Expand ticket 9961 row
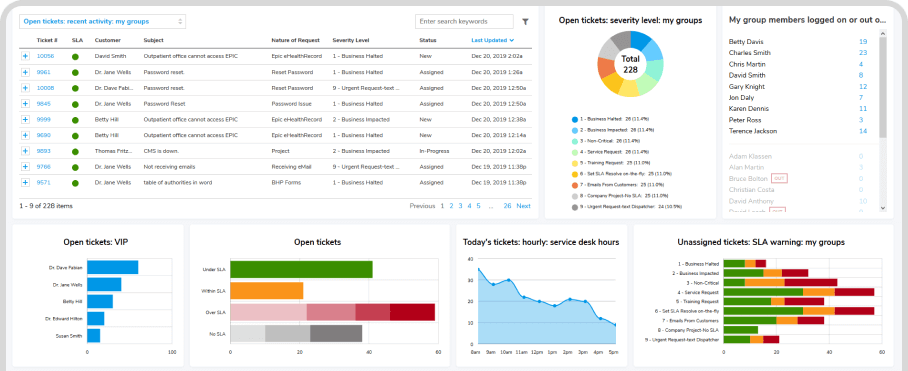The height and width of the screenshot is (371, 908). tap(25, 72)
